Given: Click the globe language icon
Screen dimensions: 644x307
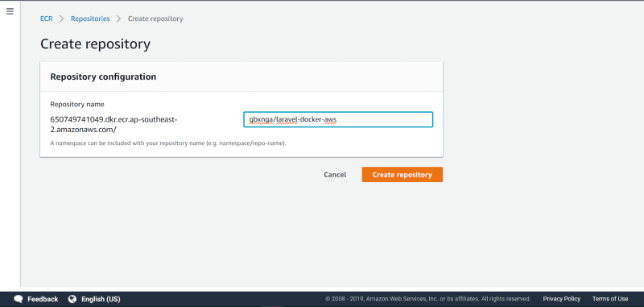Looking at the screenshot, I should [x=72, y=299].
